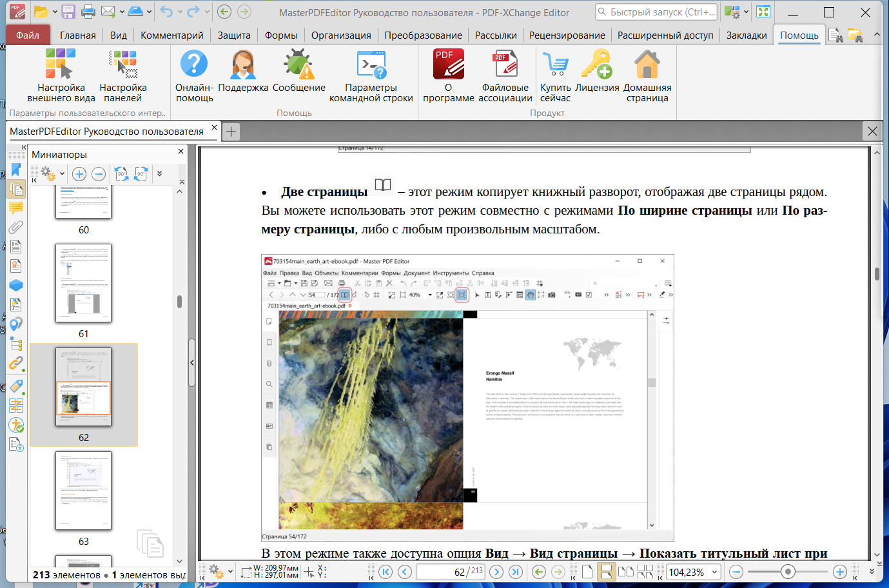Rotate thumbnails 90° clockwise

coord(141,173)
